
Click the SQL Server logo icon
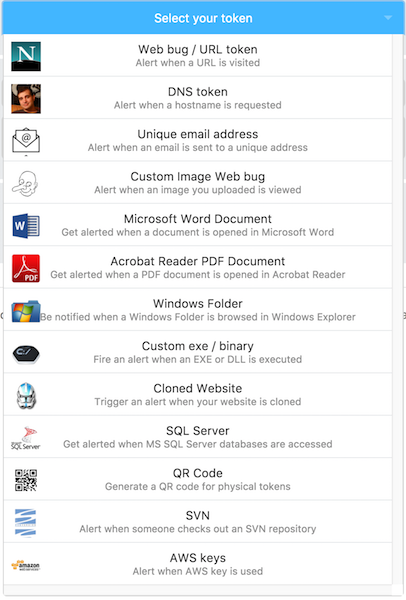26,438
